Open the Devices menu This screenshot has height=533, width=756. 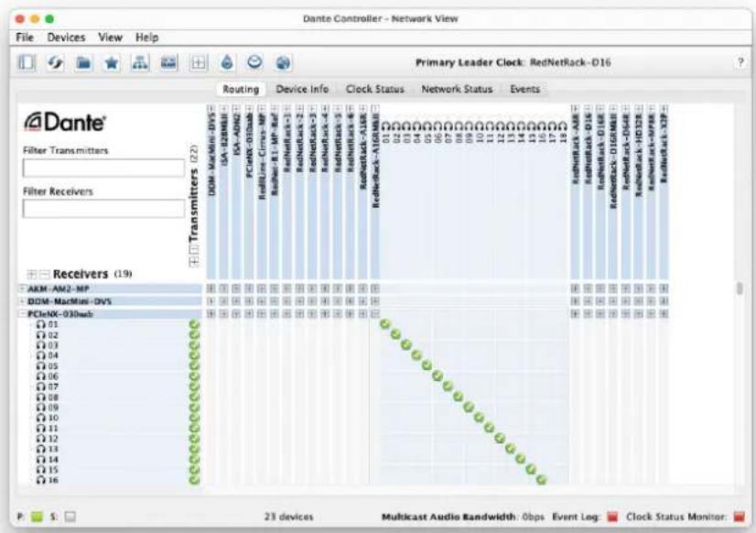[x=66, y=38]
